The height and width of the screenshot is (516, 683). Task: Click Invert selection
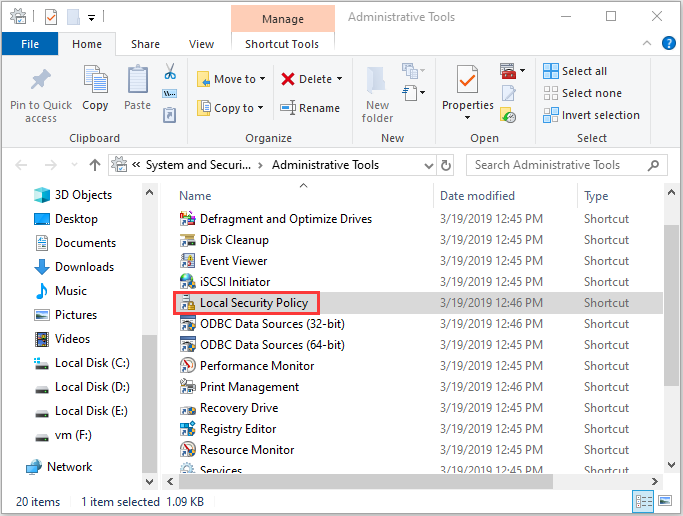[x=592, y=115]
